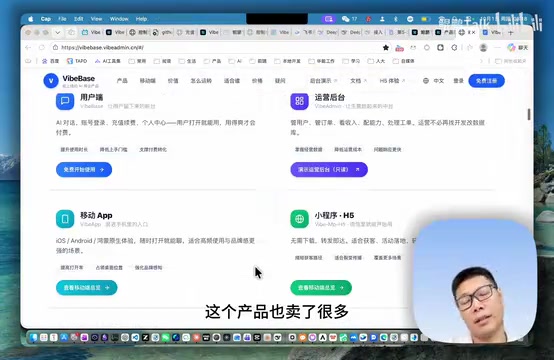Click the 提高打开率 tag
This screenshot has height=360, width=554.
point(72,267)
